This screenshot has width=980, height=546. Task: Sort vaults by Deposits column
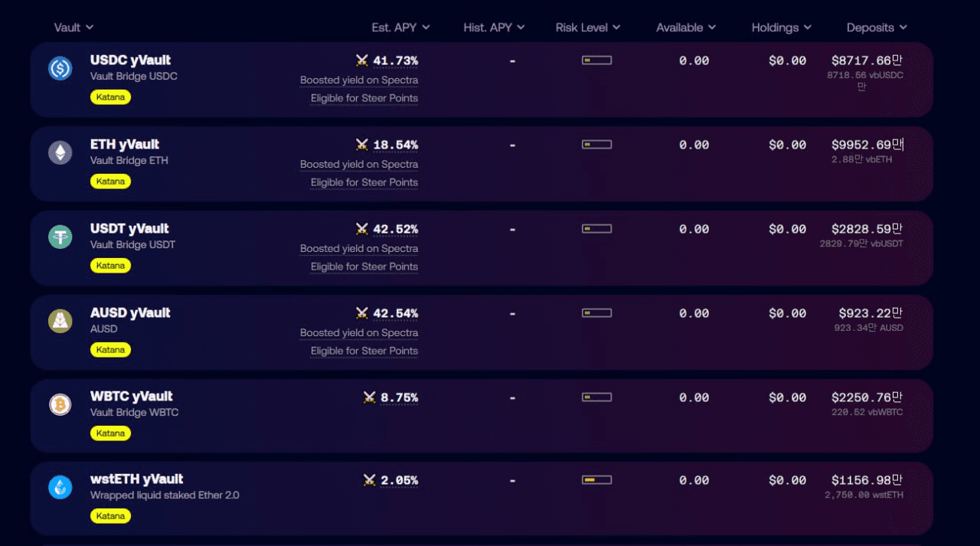coord(876,28)
